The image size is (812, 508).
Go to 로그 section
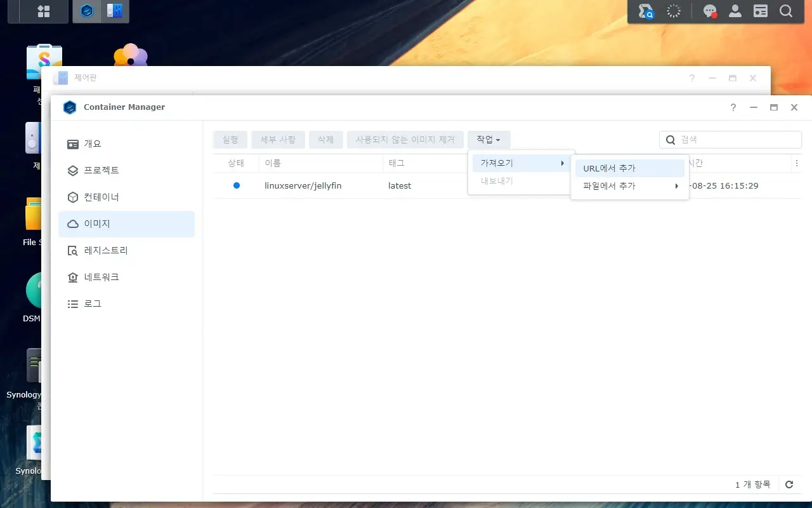coord(126,304)
